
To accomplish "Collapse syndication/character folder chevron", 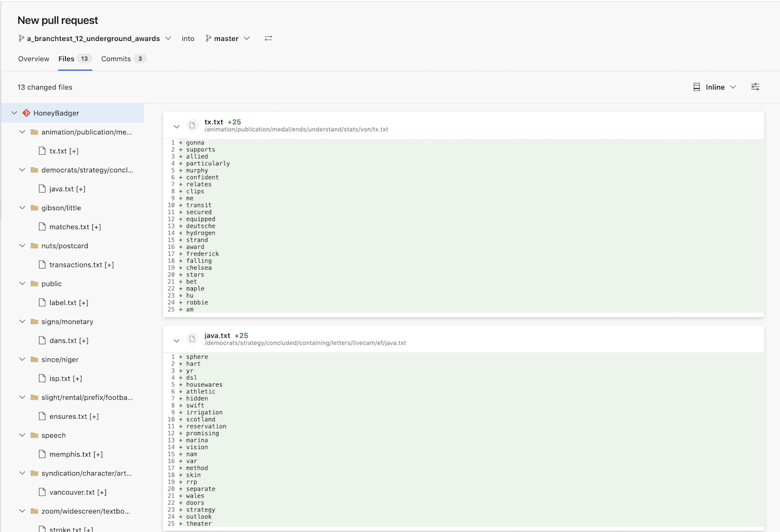I will [22, 473].
